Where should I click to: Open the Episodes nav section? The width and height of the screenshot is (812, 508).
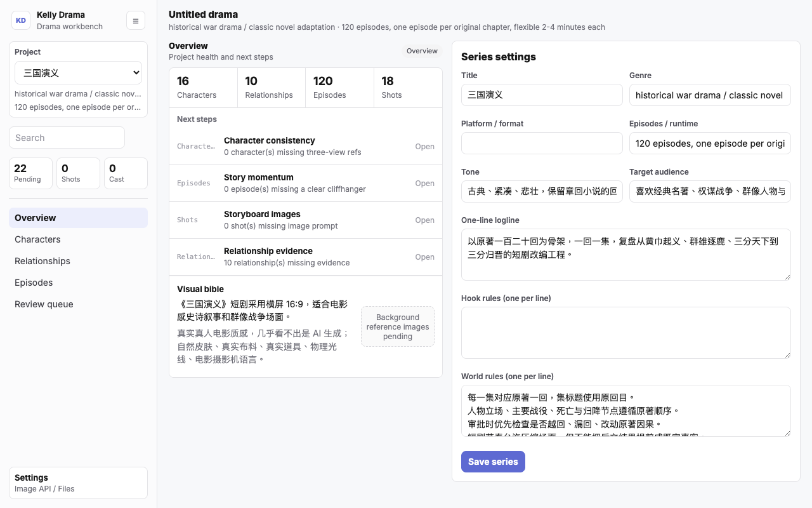78,283
